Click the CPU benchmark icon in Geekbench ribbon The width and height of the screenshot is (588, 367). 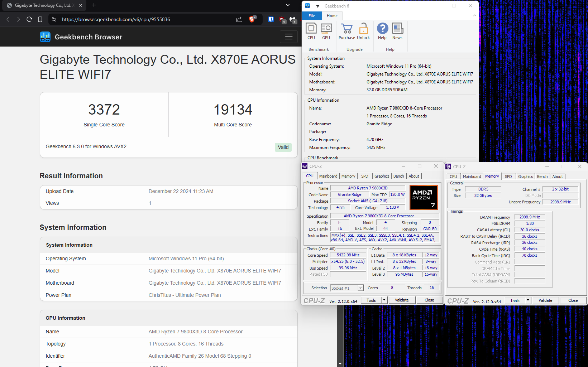[x=311, y=31]
